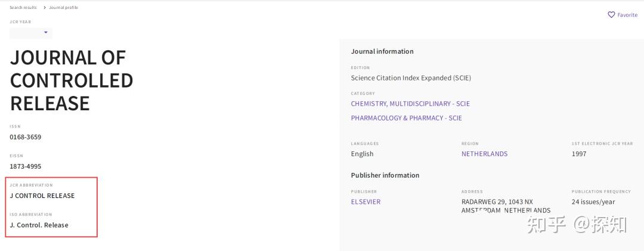644x251 pixels.
Task: Click the 24 issues/year publication frequency
Action: click(593, 202)
